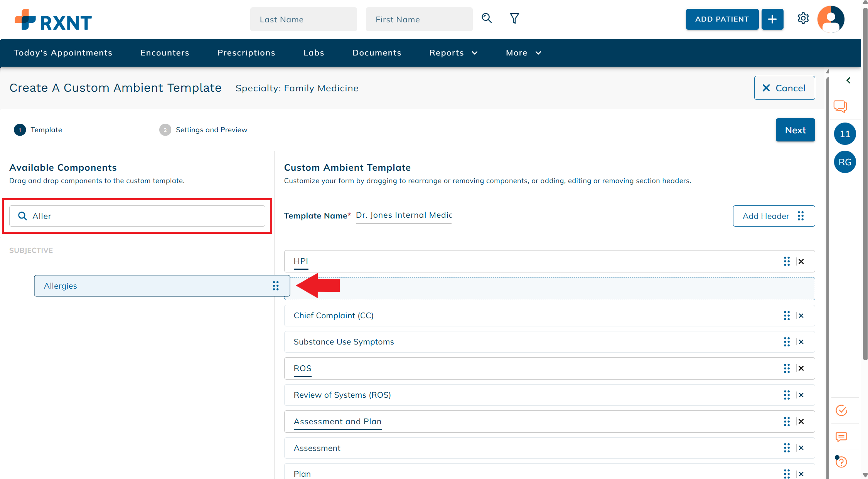The image size is (868, 479).
Task: Click the plus icon beside Add Patient
Action: click(772, 19)
